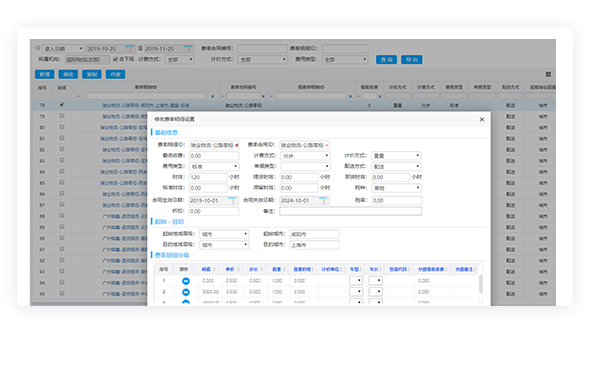
Task: Open calendar for expiry date 2024-10-01
Action: click(323, 200)
